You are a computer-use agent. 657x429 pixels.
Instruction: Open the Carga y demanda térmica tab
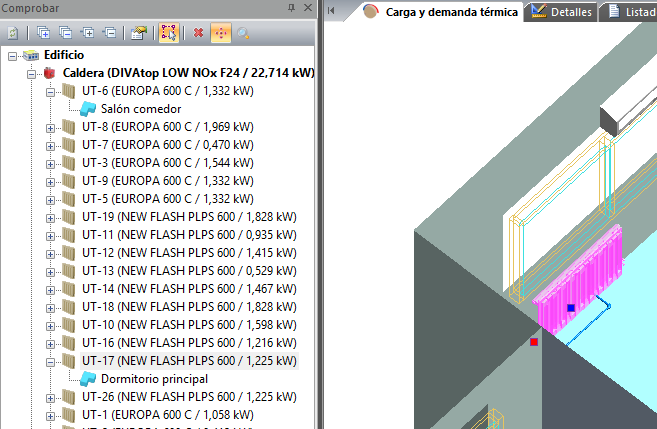point(441,12)
